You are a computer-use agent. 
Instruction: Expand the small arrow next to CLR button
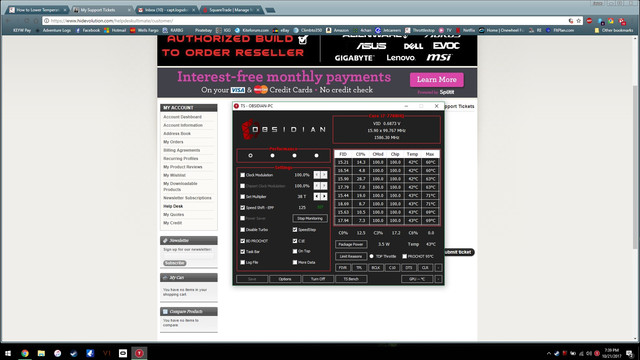[438, 268]
